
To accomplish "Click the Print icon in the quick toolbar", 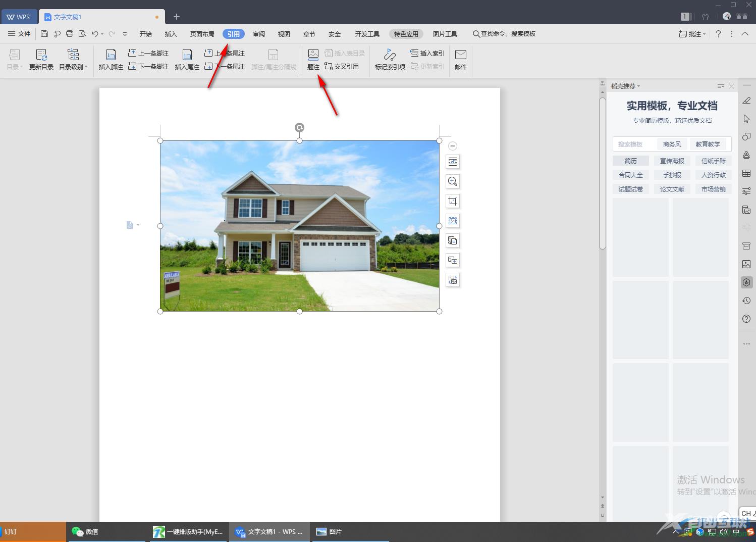I will (70, 34).
